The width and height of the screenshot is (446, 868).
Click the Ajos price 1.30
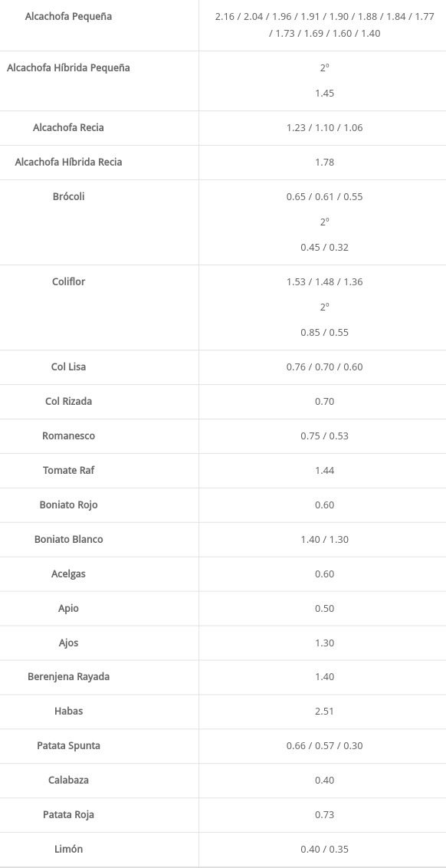324,643
